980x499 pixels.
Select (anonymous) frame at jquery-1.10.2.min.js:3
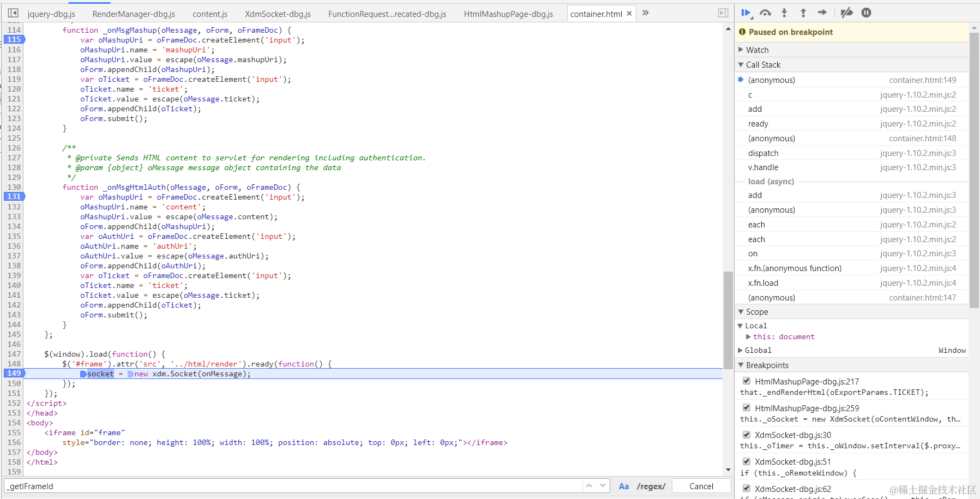coord(852,210)
